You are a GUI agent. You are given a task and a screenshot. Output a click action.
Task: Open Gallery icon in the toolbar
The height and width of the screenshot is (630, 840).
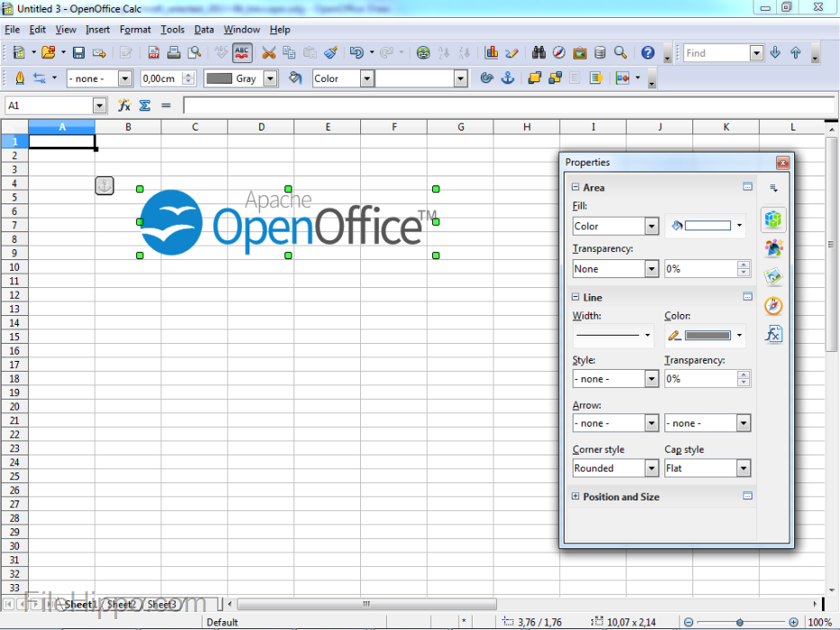point(580,52)
